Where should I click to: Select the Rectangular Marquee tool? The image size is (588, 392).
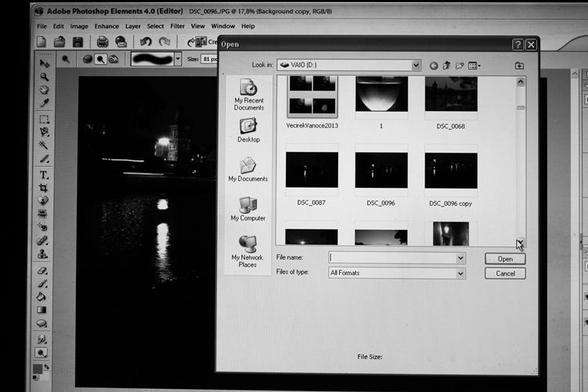(x=45, y=119)
